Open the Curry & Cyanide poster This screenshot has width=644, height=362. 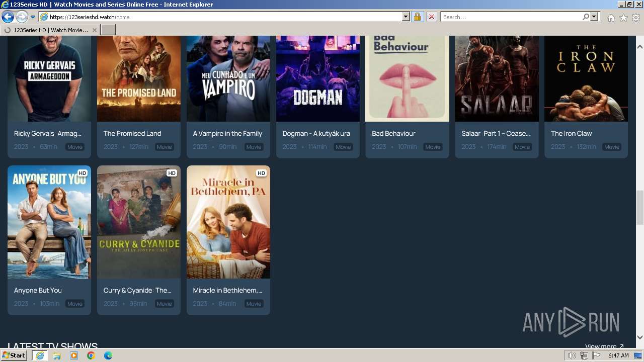[x=139, y=222]
